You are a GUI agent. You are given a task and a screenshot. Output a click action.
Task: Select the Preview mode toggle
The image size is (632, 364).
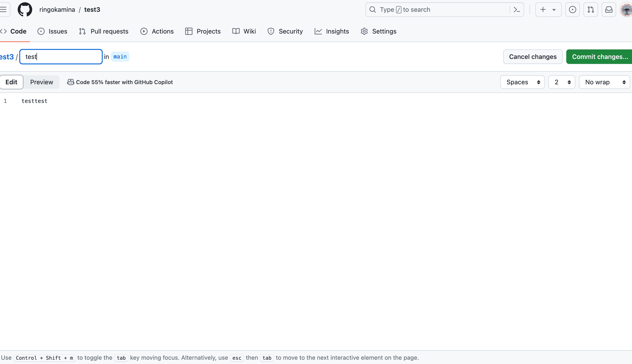click(x=41, y=82)
